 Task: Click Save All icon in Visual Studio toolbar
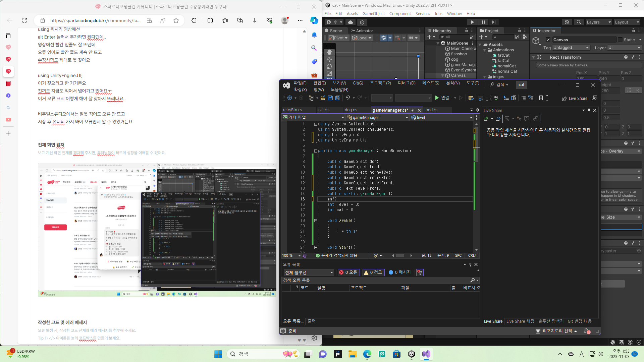click(338, 98)
